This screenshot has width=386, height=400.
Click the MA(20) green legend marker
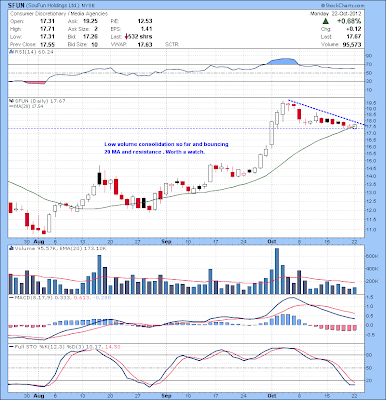pyautogui.click(x=11, y=106)
